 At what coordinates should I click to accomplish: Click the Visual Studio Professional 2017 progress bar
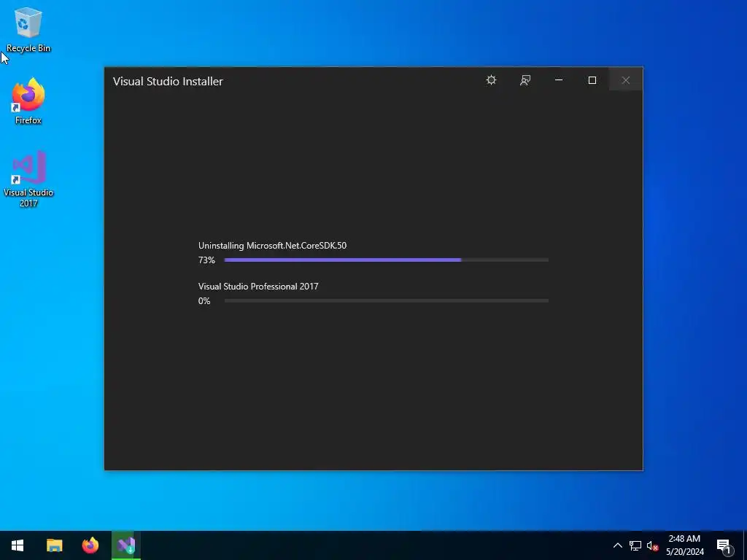[387, 301]
